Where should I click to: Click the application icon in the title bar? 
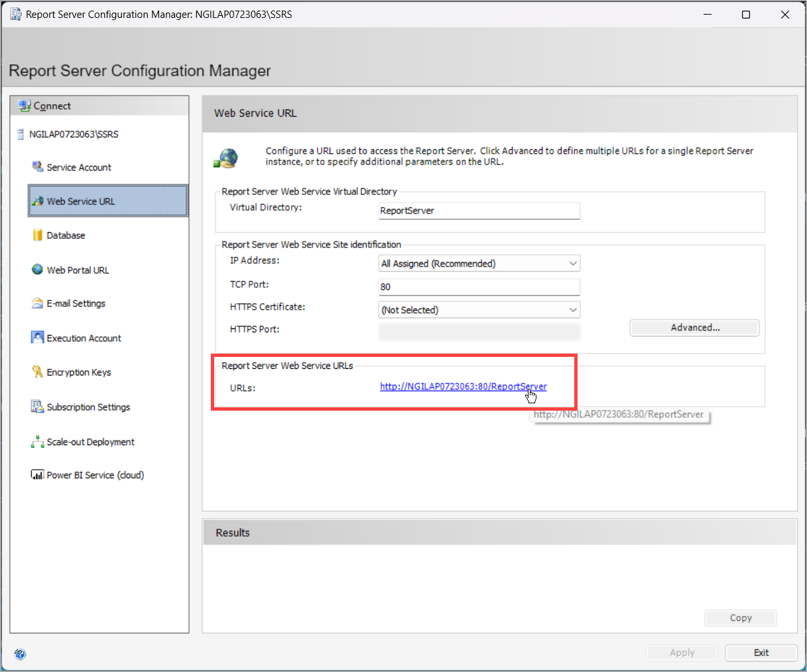coord(16,14)
